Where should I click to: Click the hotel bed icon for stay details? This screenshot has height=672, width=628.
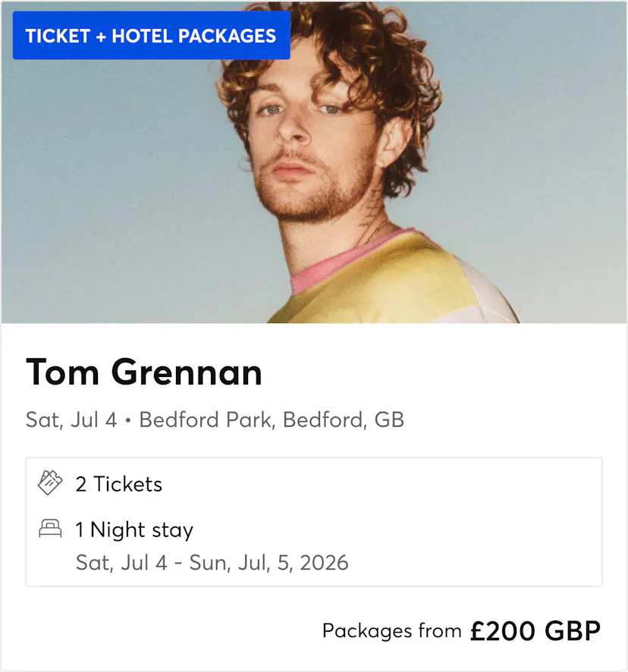pyautogui.click(x=52, y=529)
